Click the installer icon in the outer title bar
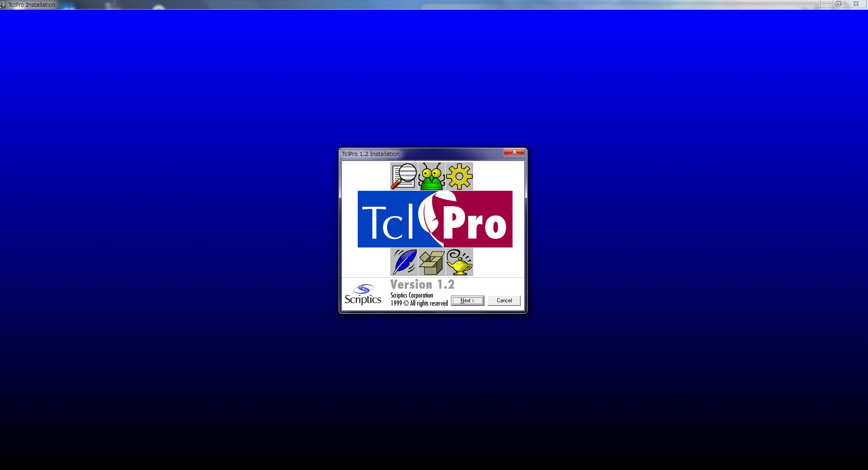The image size is (868, 470). click(3, 5)
